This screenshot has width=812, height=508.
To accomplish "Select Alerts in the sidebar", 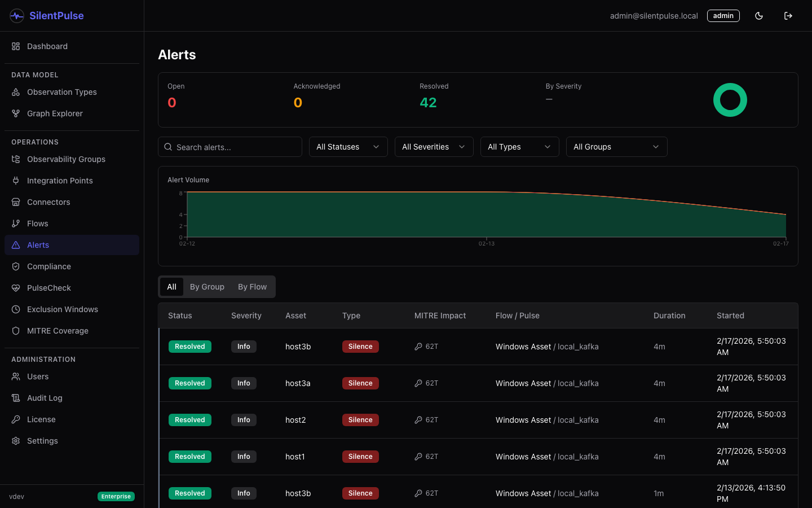I will (72, 245).
